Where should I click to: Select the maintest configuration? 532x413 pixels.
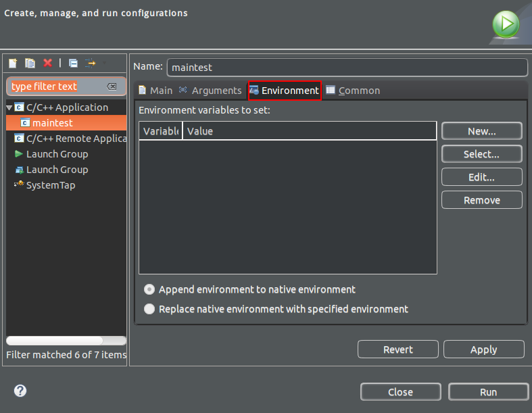pos(66,123)
